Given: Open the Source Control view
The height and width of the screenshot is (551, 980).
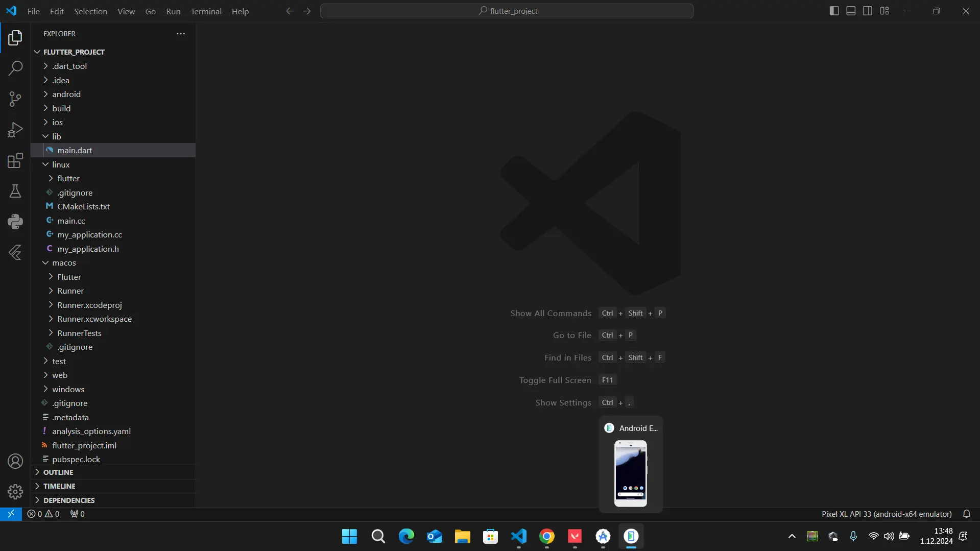Looking at the screenshot, I should [x=15, y=99].
